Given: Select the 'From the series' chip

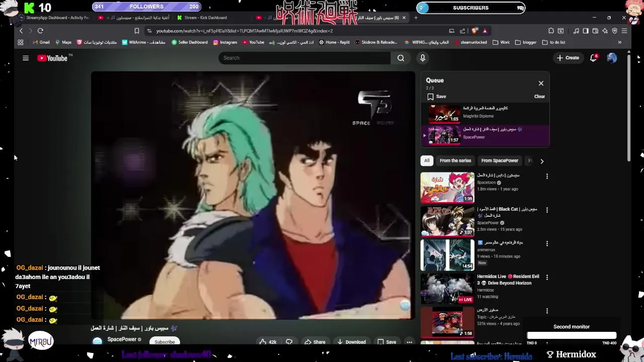Looking at the screenshot, I should 455,161.
